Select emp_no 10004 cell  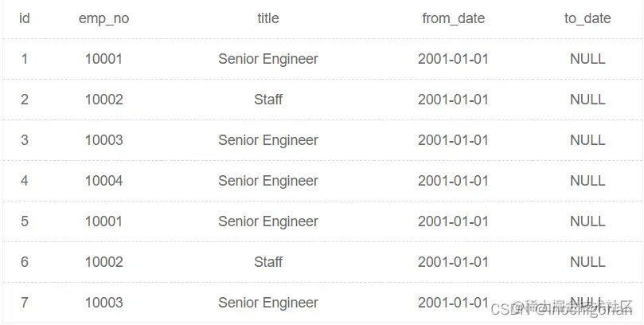pyautogui.click(x=104, y=181)
